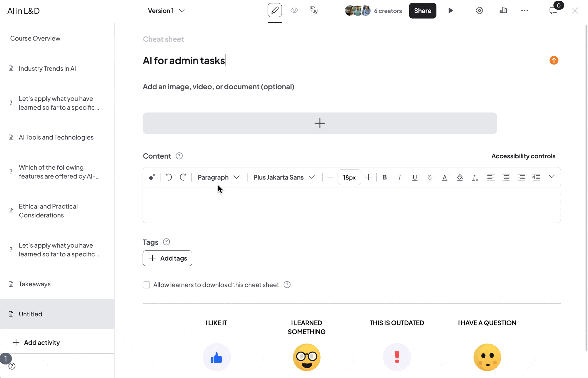Open course settings gear
The image size is (588, 378).
480,11
